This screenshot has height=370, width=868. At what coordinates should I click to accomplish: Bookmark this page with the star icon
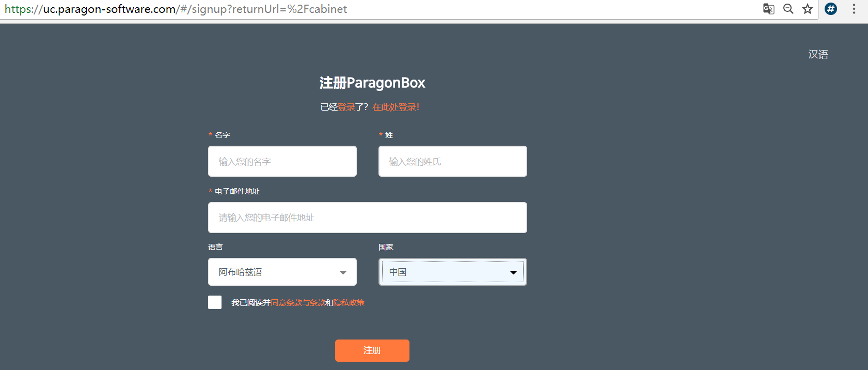click(808, 9)
